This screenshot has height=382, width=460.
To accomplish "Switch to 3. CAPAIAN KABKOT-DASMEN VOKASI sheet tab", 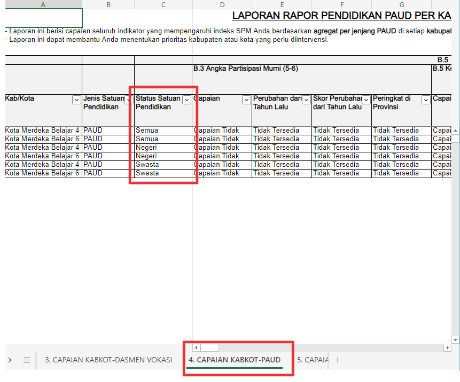I will coord(109,360).
